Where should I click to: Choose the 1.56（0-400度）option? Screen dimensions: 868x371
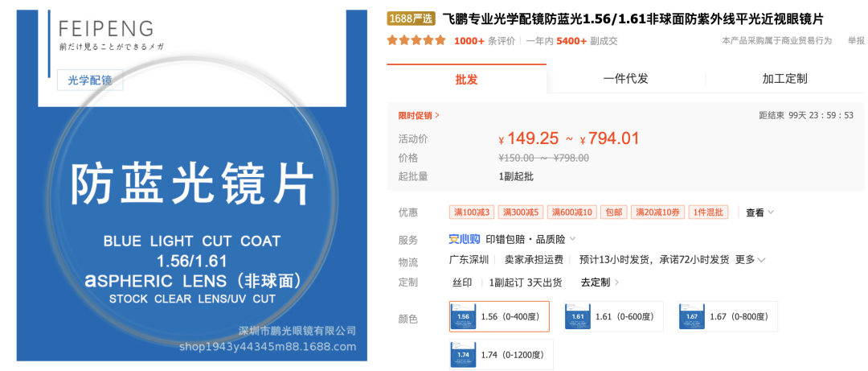tap(499, 316)
